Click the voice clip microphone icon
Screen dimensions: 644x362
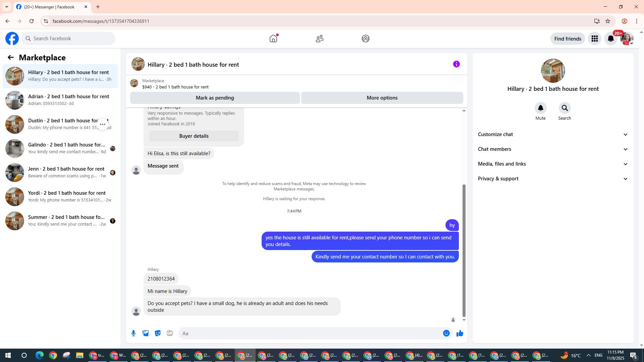[133, 333]
